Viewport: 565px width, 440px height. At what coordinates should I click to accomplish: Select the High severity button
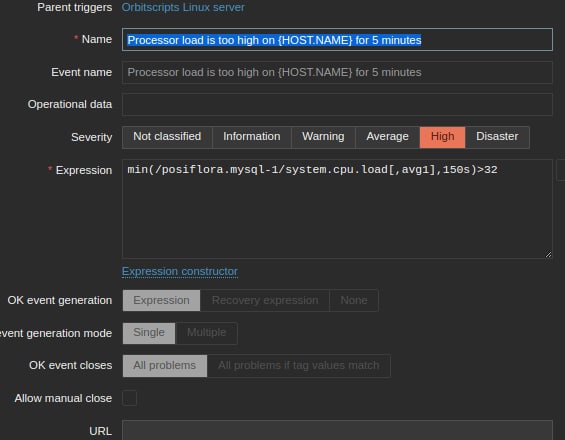(x=442, y=137)
